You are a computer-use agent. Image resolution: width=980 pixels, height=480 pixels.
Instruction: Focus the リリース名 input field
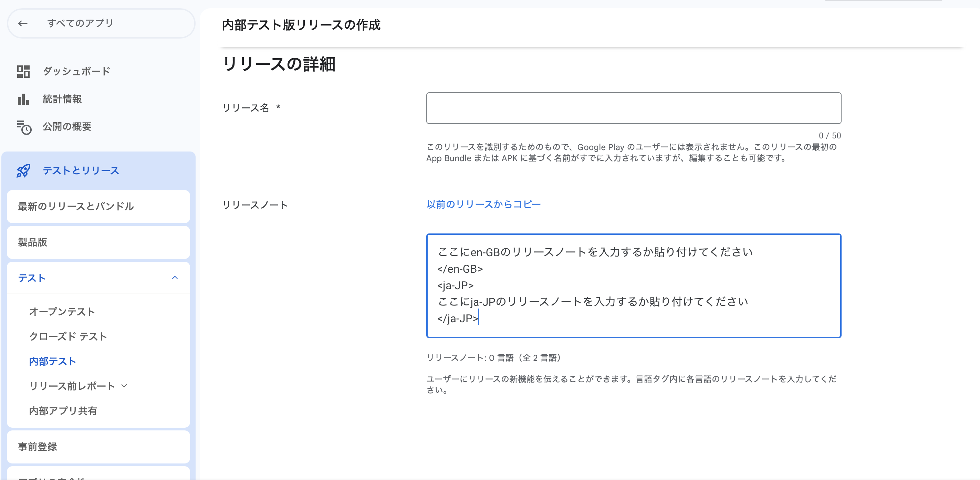click(634, 108)
